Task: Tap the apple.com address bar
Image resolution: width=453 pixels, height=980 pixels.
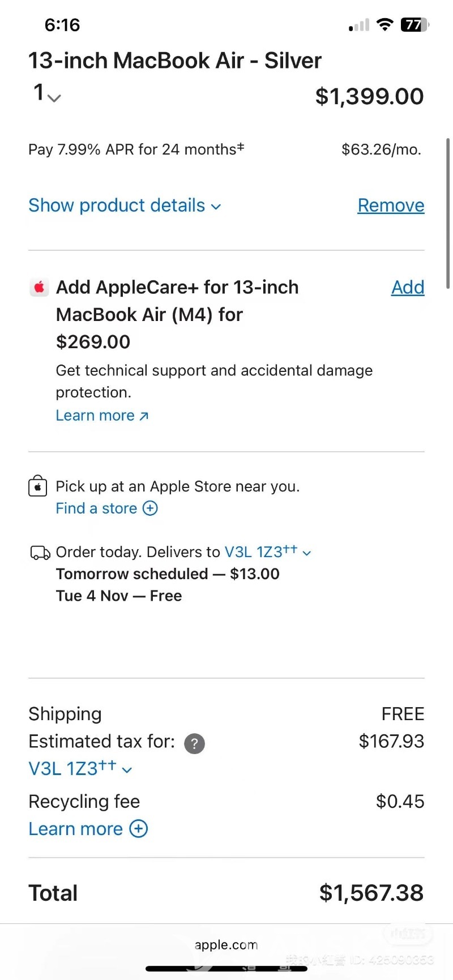Action: tap(226, 945)
